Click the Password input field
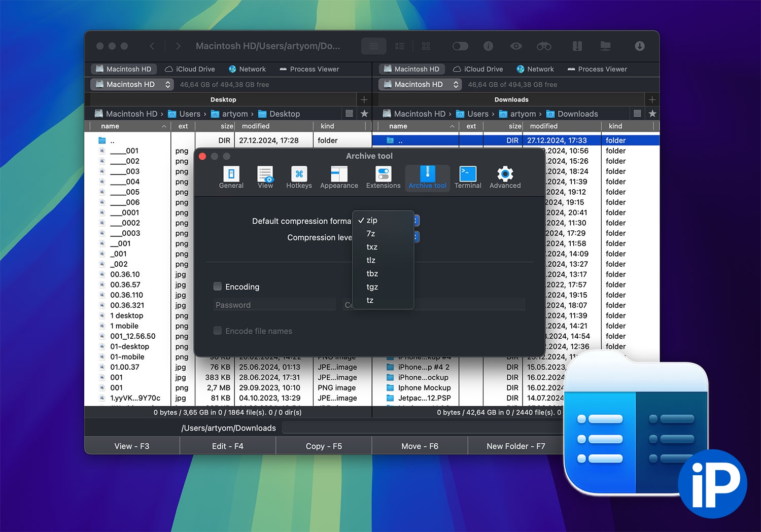Viewport: 761px width, 532px height. tap(274, 305)
